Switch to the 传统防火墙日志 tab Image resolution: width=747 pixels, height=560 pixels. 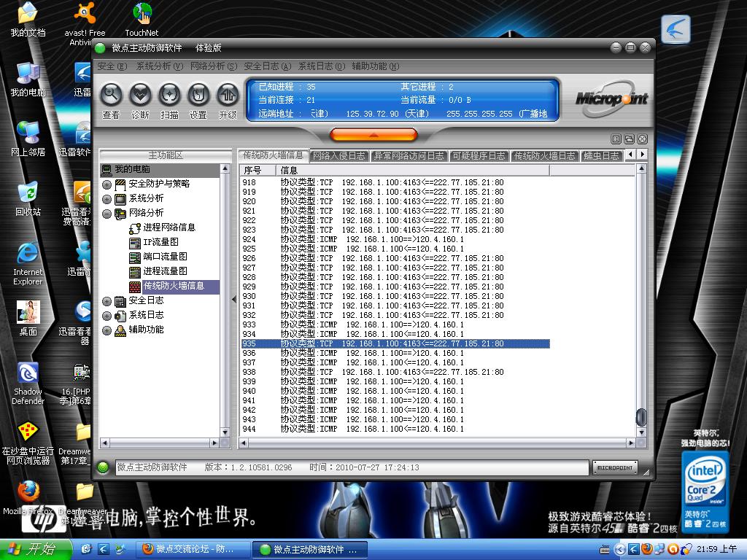click(544, 156)
